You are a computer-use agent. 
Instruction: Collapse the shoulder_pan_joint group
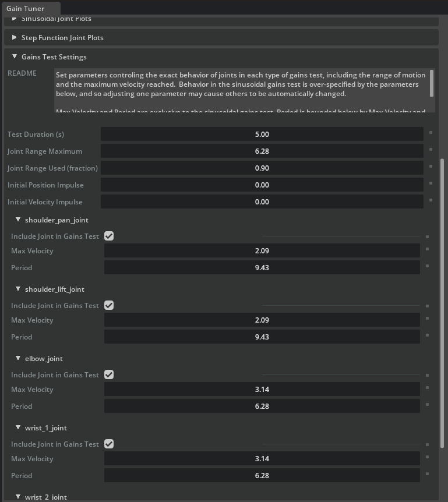[x=18, y=220]
